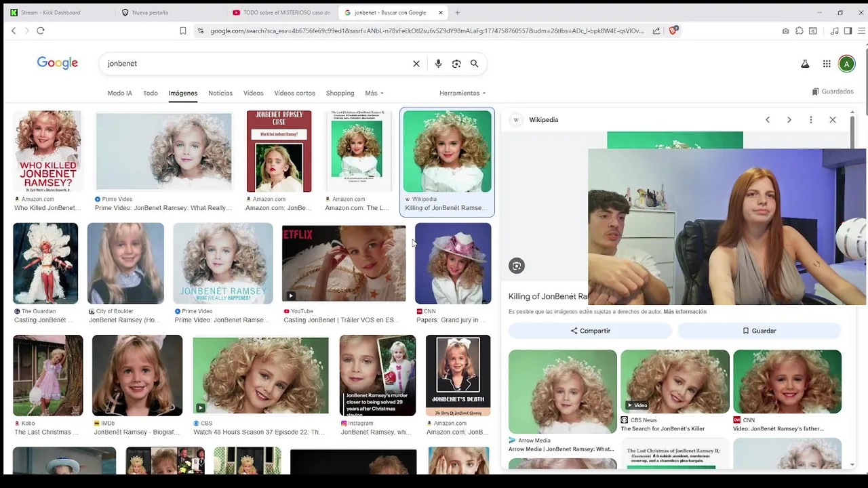Select the Imágenes tab
Viewport: 868px width, 488px height.
[183, 93]
